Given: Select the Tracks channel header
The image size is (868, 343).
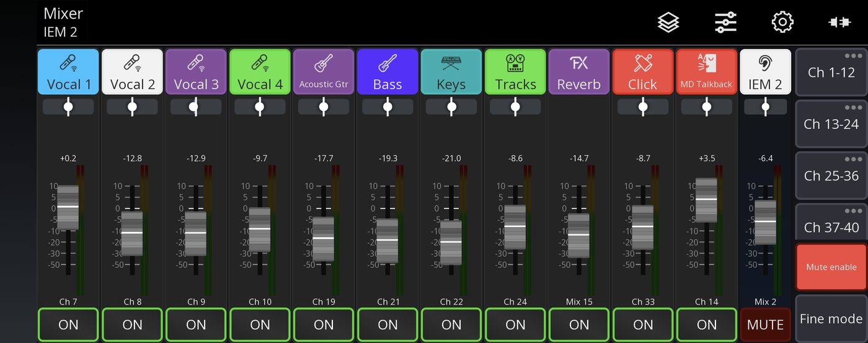Looking at the screenshot, I should [x=515, y=72].
